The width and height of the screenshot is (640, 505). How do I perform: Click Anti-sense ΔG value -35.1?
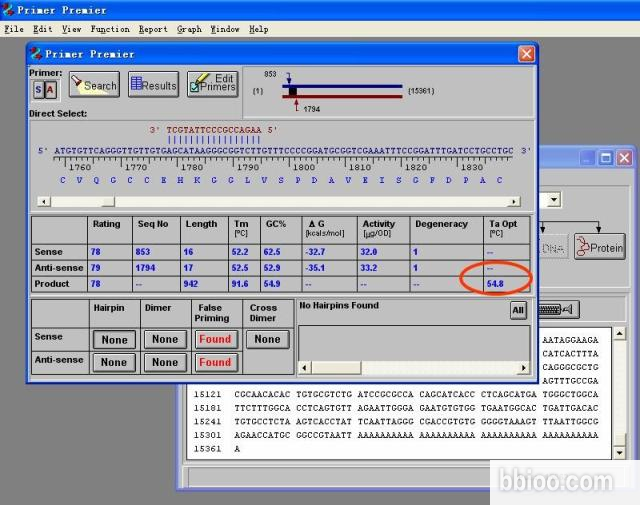[x=315, y=268]
